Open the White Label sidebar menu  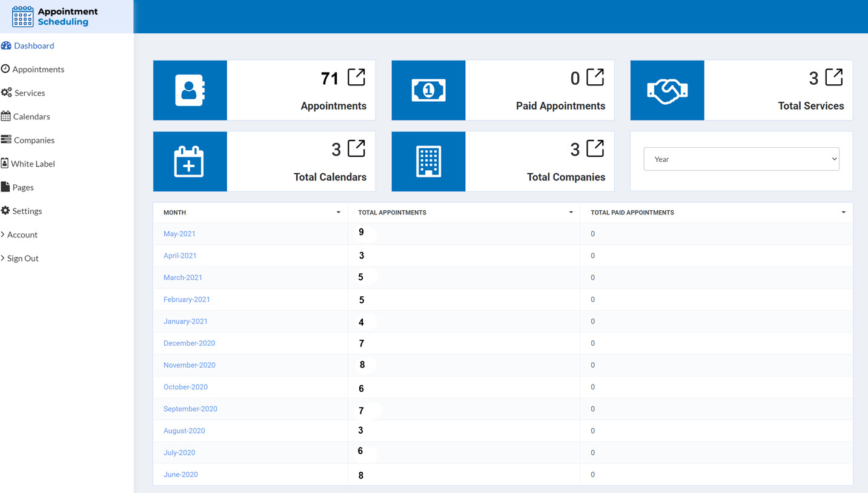pyautogui.click(x=33, y=164)
